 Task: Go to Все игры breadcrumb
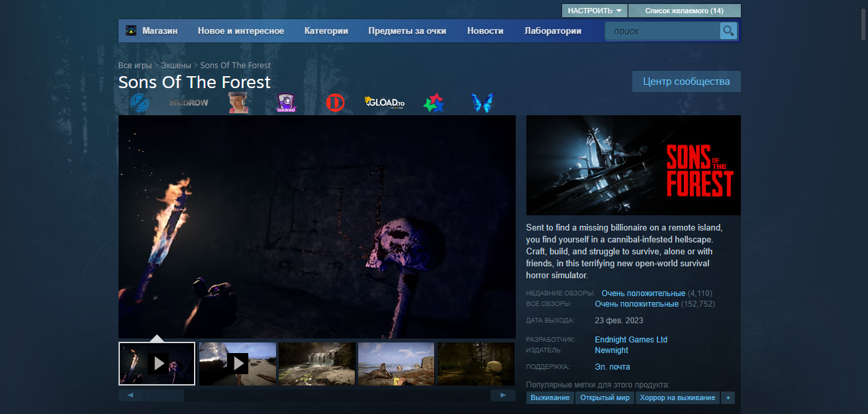coord(135,66)
